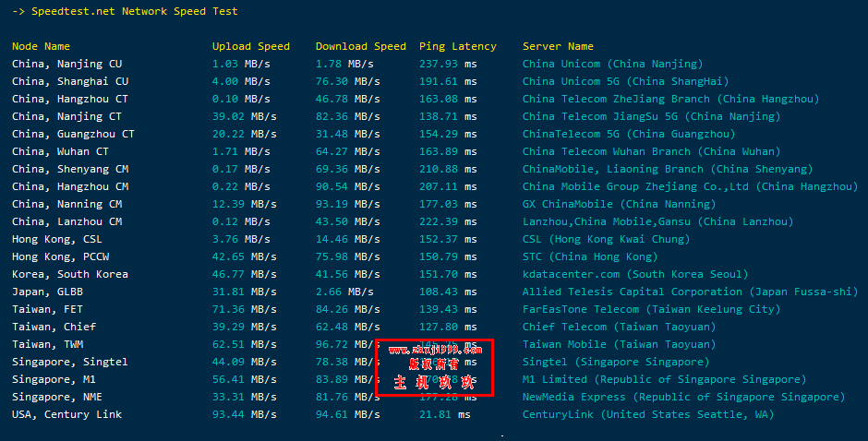Select node 'Singapore, NME'
The image size is (868, 441).
coord(57,398)
